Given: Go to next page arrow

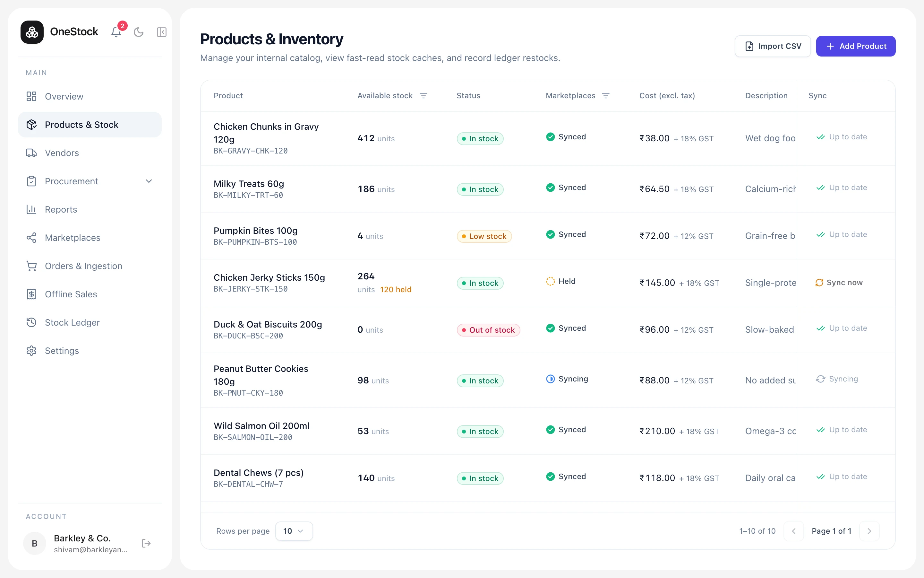Looking at the screenshot, I should [x=869, y=531].
